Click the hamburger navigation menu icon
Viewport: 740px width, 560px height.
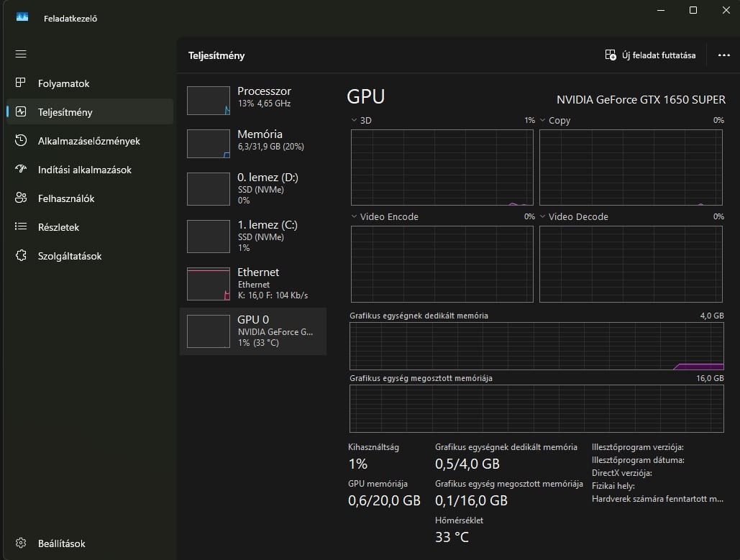coord(21,54)
